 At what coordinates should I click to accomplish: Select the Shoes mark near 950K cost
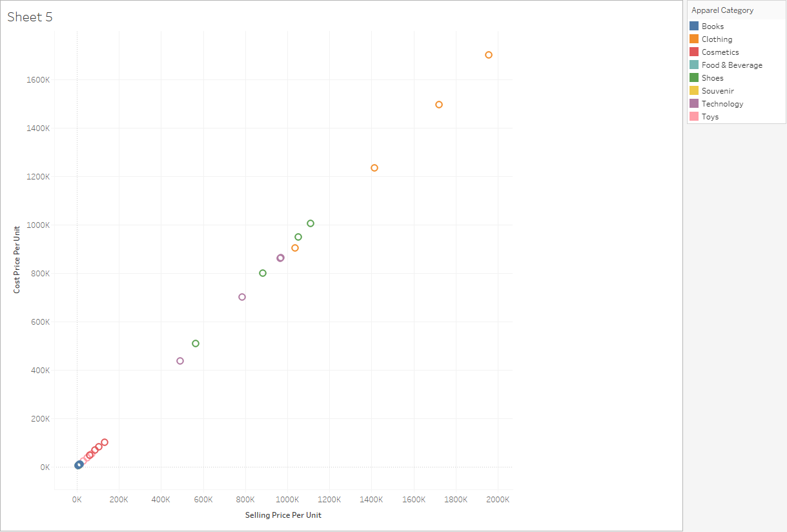pos(298,237)
